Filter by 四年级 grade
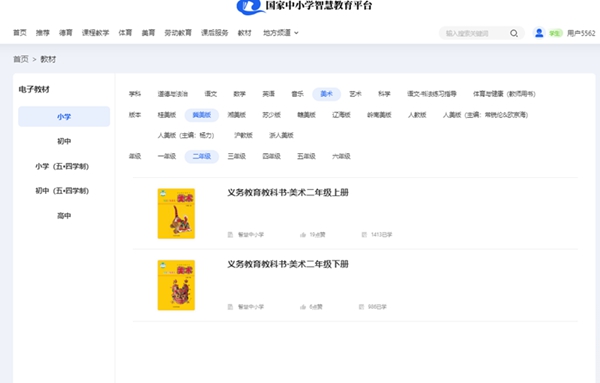The height and width of the screenshot is (383, 600). [x=271, y=156]
